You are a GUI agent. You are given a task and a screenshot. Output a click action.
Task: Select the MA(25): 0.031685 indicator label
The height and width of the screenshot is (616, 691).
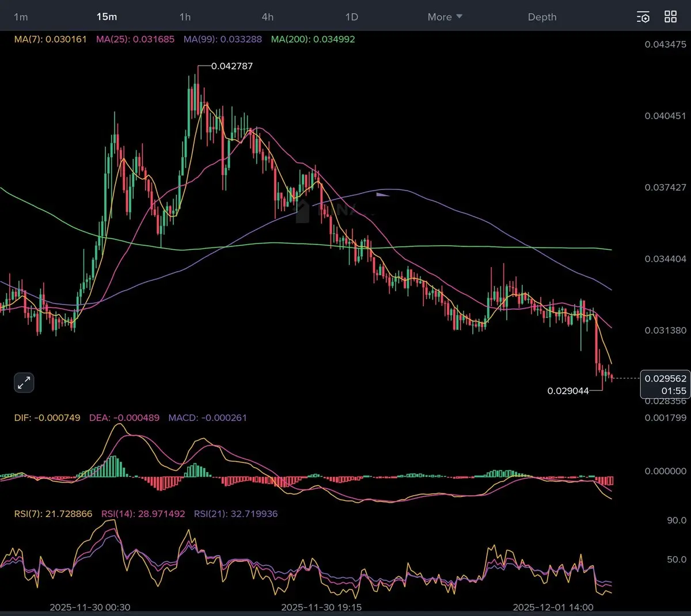click(x=135, y=39)
